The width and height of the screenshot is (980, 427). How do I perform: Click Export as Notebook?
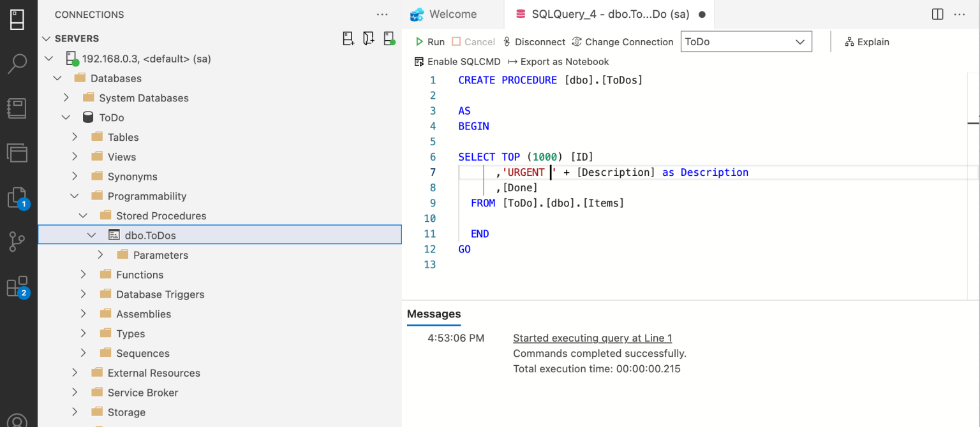point(558,62)
